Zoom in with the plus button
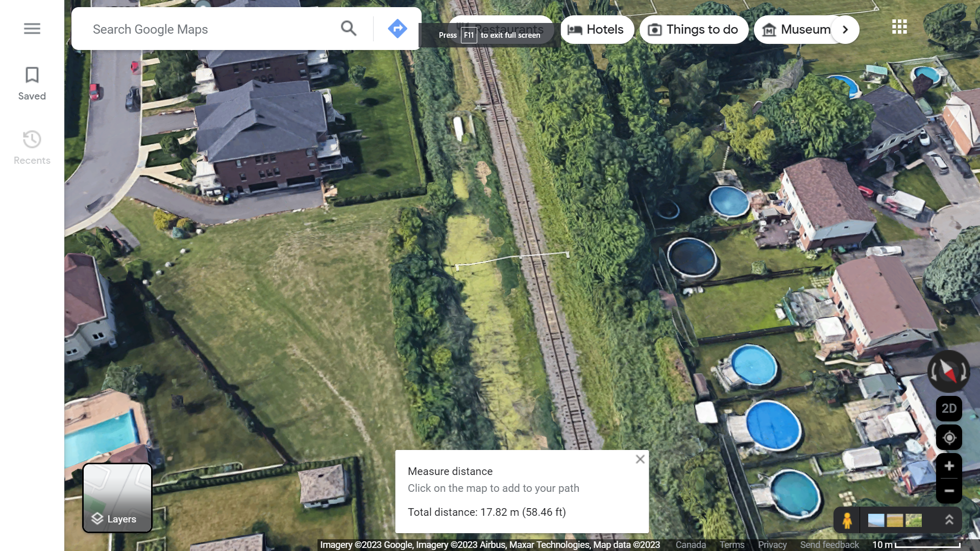980x551 pixels. coord(949,466)
